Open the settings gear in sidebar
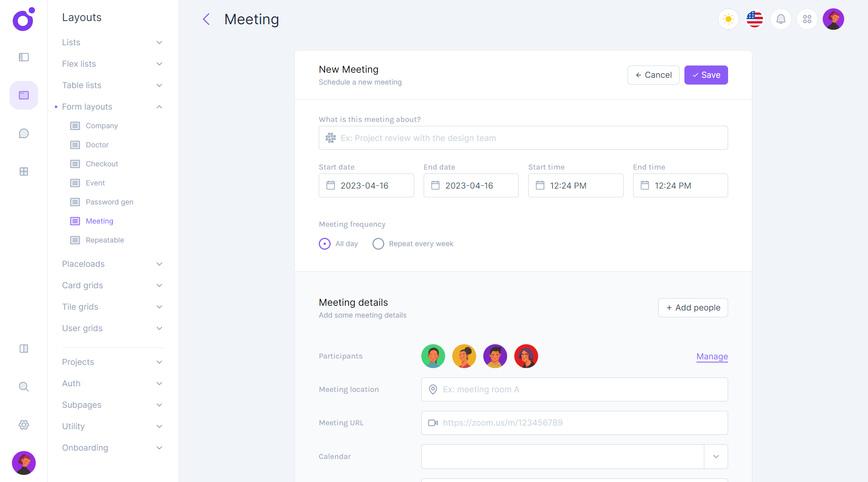The image size is (868, 482). click(x=24, y=425)
